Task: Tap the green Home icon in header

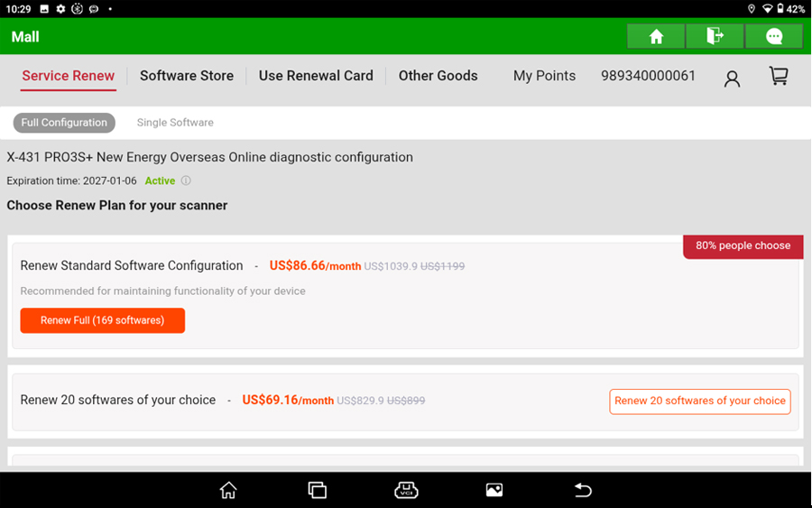Action: [656, 37]
